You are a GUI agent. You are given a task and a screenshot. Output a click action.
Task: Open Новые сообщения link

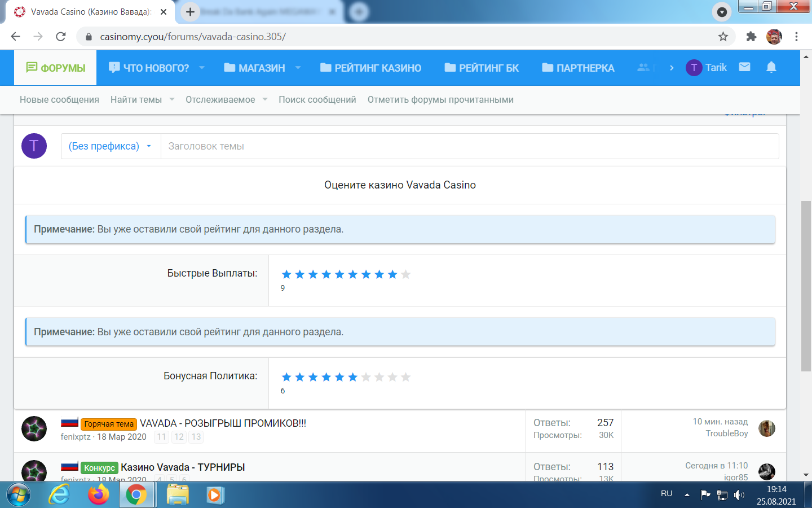point(59,99)
